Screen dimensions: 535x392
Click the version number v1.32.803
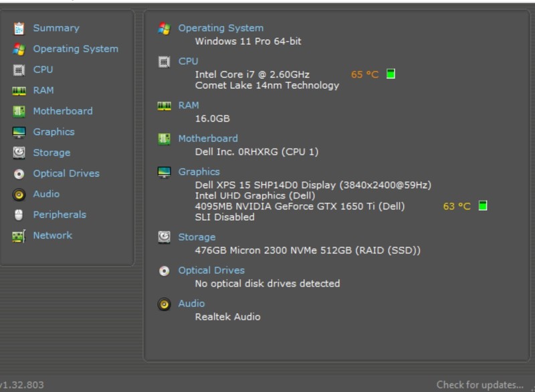point(22,385)
